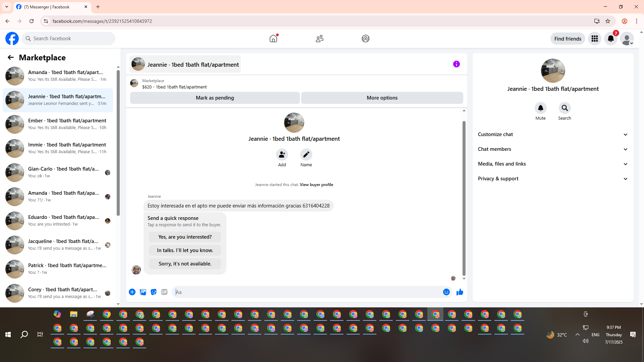The image size is (644, 362).
Task: Click the message input box
Action: pos(307,292)
